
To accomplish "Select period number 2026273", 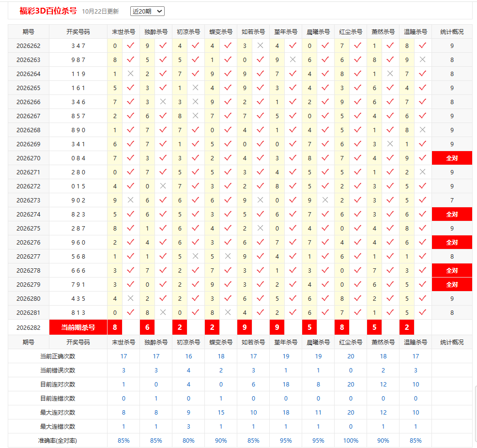I will point(28,200).
